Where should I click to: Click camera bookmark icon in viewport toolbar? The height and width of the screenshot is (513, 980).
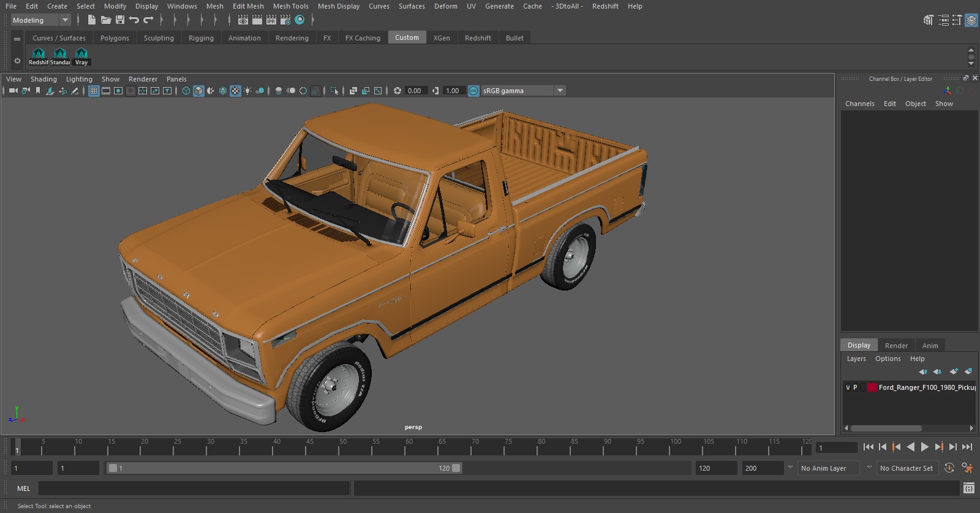click(38, 91)
